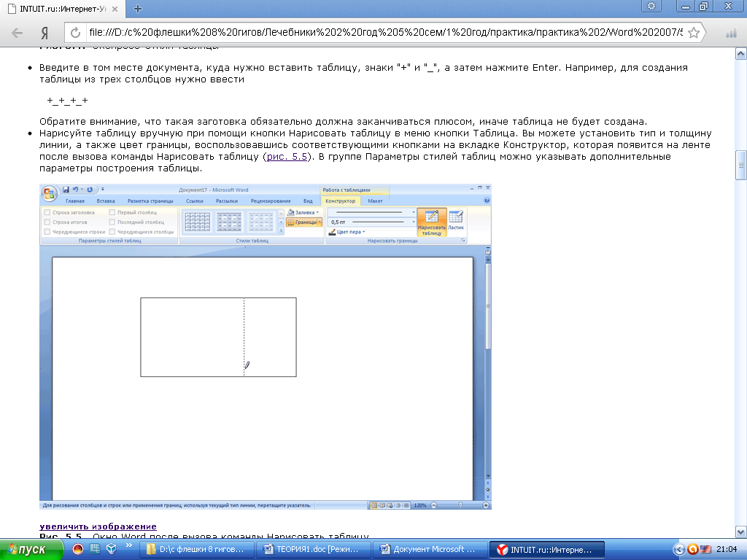Click the signal bars icon beside address bar
This screenshot has height=560, width=747.
click(731, 33)
